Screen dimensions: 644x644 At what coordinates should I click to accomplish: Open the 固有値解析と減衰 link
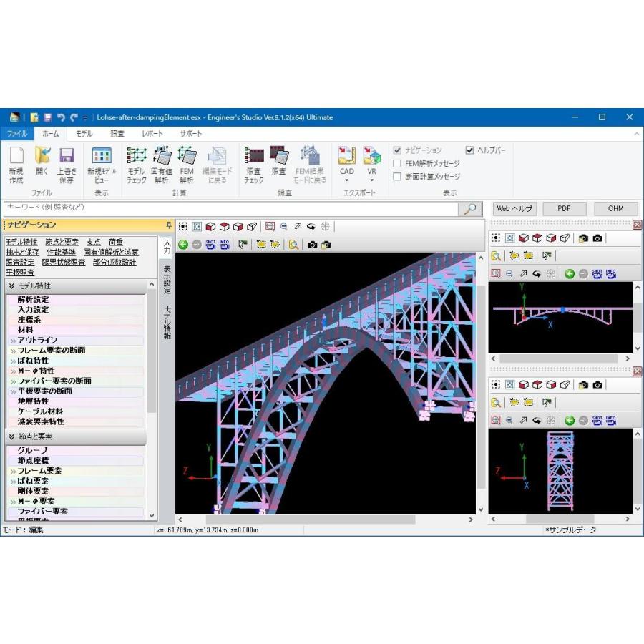click(111, 252)
